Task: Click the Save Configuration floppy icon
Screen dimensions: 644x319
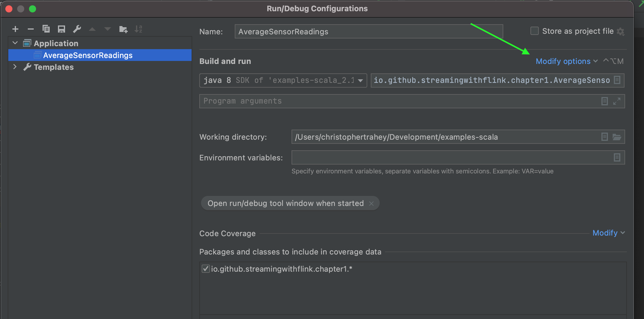Action: pos(62,29)
